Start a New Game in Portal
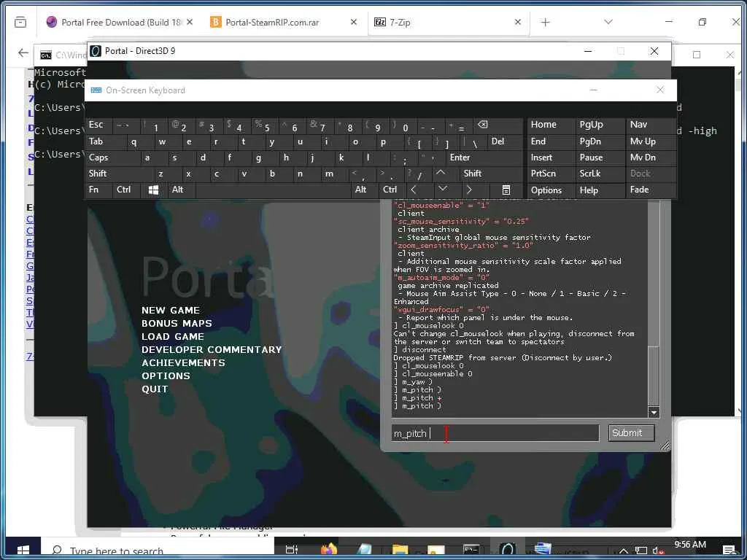The height and width of the screenshot is (560, 747). coord(170,311)
